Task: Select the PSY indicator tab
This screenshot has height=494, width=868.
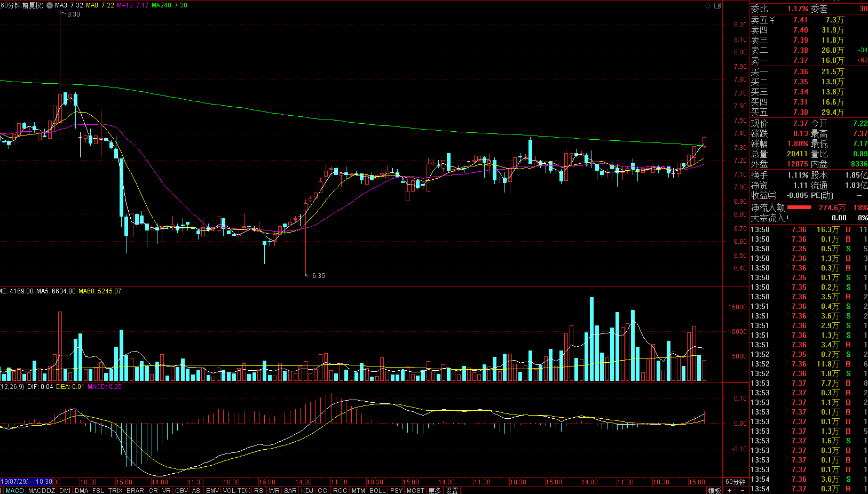Action: point(396,490)
